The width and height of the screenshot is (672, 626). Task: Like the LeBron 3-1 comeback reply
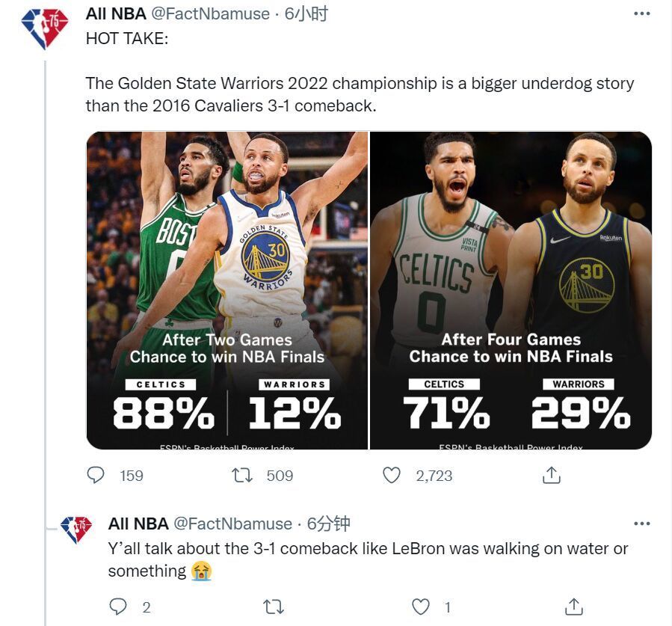point(422,607)
